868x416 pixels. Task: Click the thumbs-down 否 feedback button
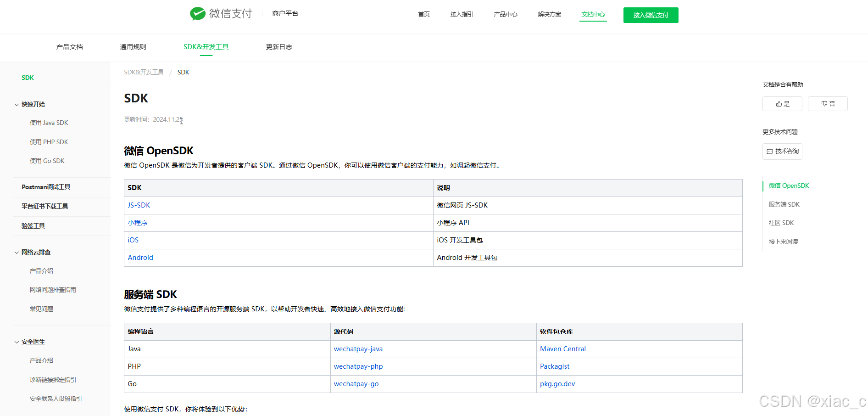(x=828, y=104)
